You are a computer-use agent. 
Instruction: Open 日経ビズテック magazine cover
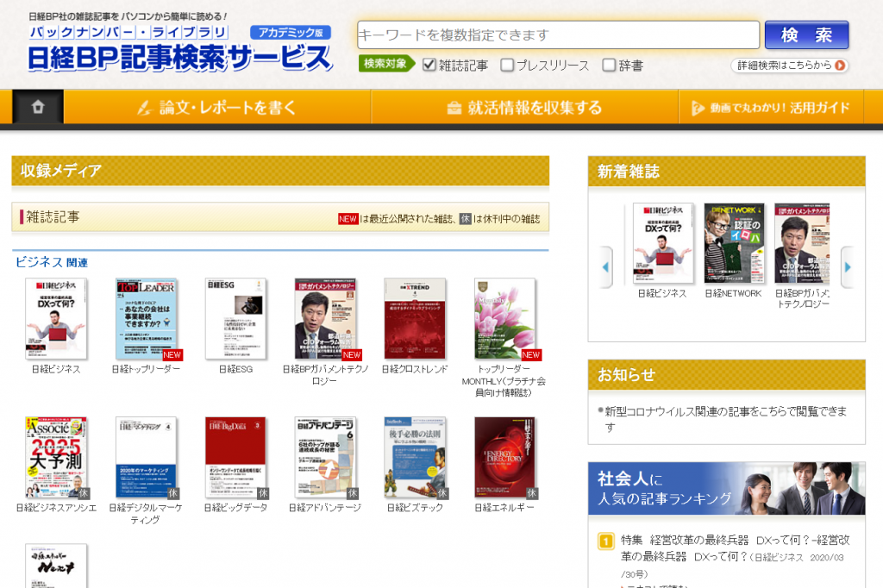point(415,457)
